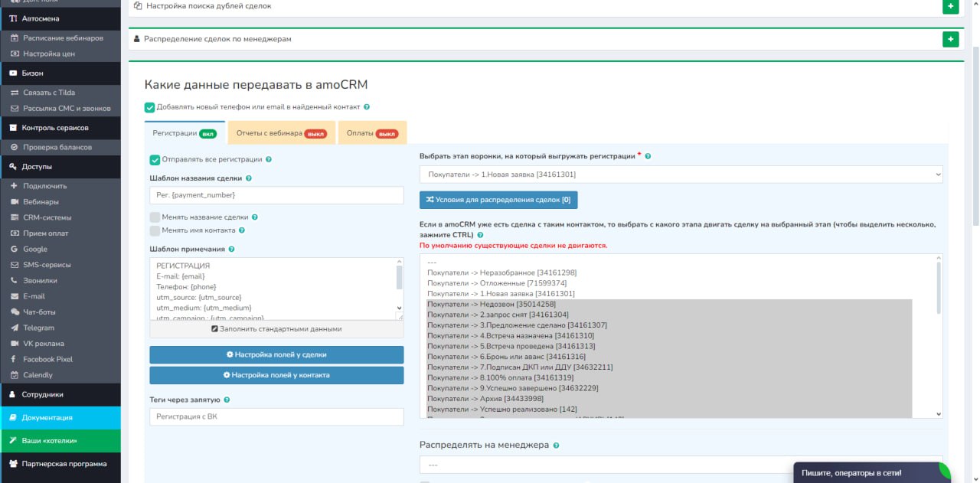980x483 pixels.
Task: Click the E-mail envelope icon in sidebar
Action: (14, 296)
